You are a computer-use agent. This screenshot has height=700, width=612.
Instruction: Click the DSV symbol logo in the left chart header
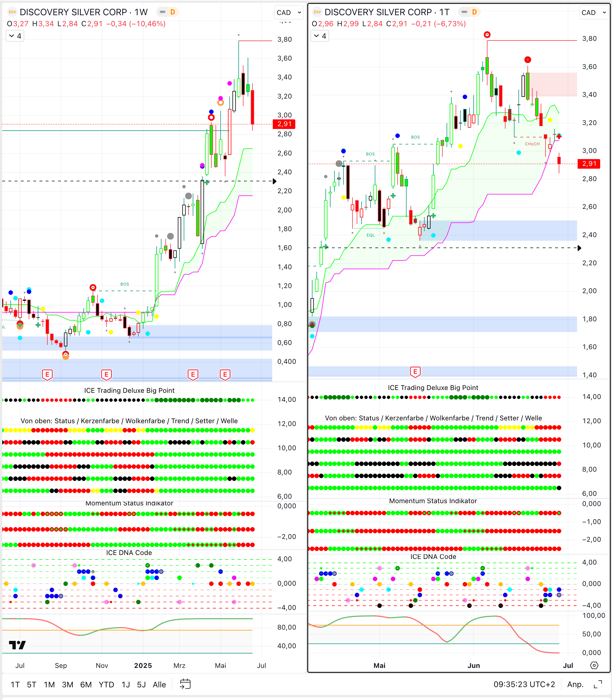12,12
